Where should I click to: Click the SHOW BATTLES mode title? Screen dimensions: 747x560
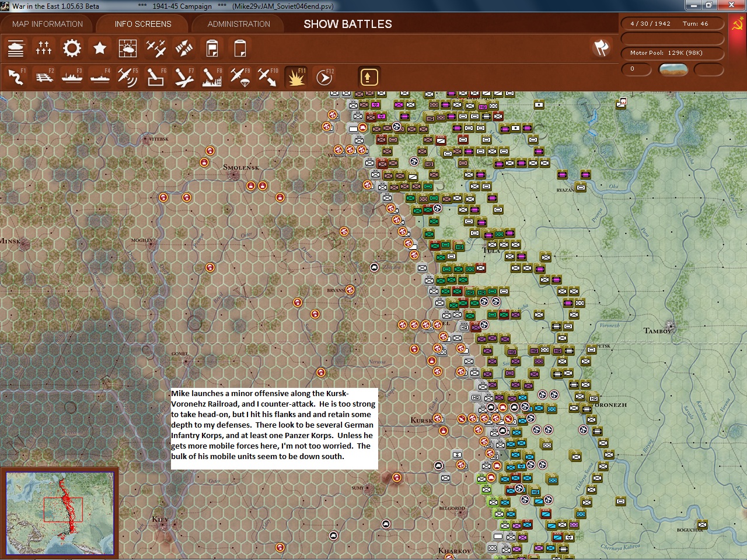coord(348,24)
